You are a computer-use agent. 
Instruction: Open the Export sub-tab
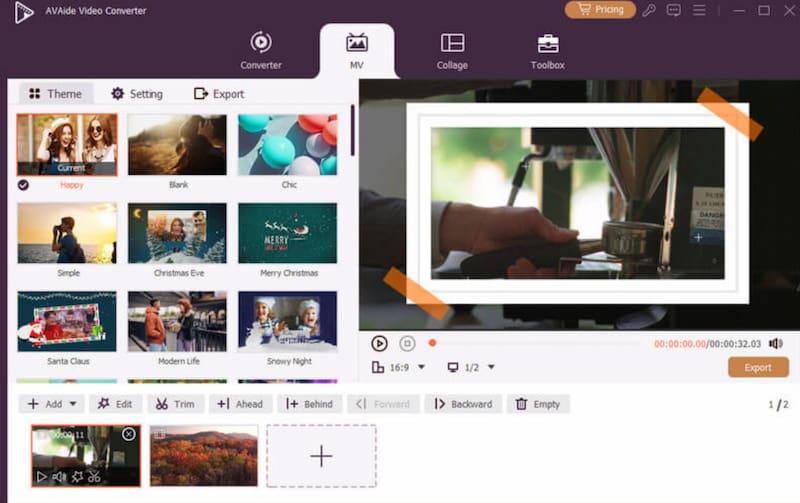click(219, 94)
